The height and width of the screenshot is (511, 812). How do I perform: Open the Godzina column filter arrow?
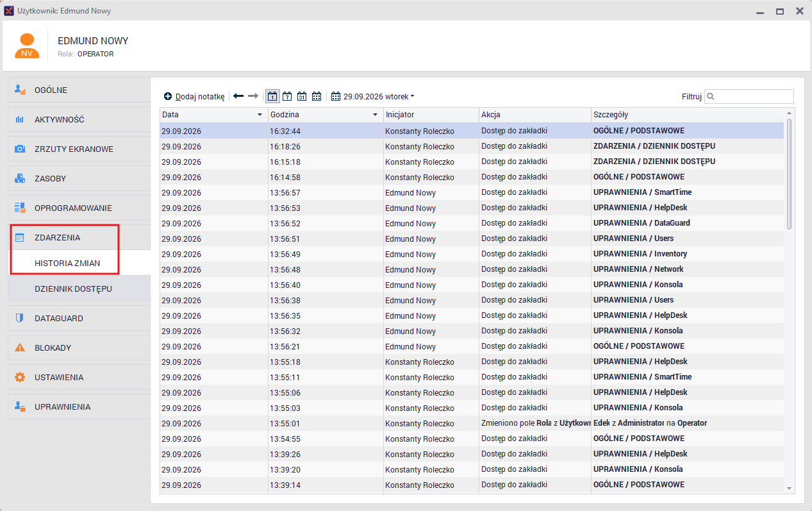coord(376,115)
